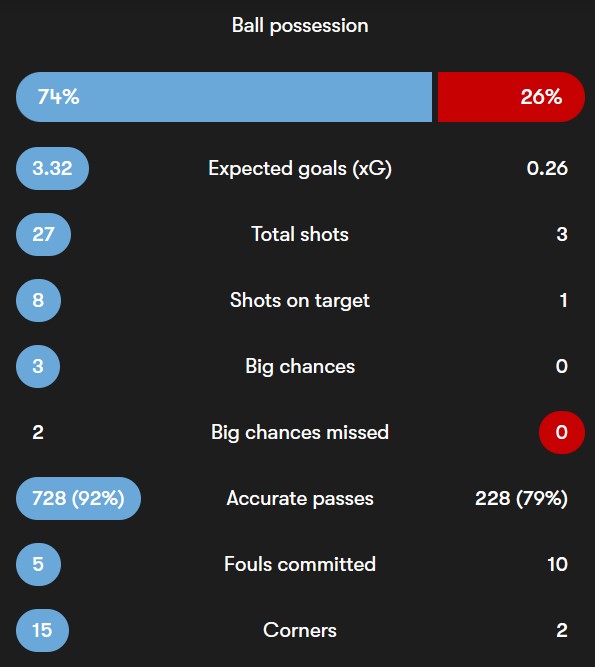This screenshot has width=595, height=667.
Task: Click the 5 fouls committed badge
Action: [38, 564]
